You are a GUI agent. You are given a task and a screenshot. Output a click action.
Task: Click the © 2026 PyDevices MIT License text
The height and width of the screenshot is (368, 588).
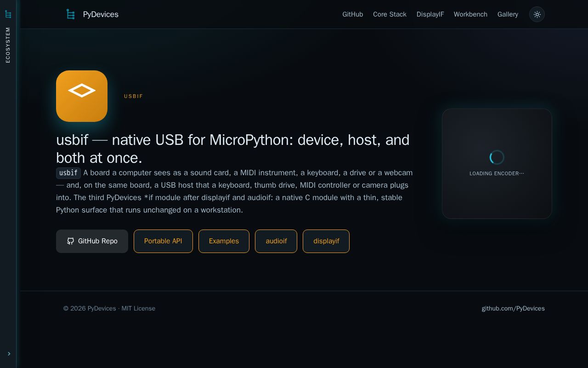coord(109,308)
